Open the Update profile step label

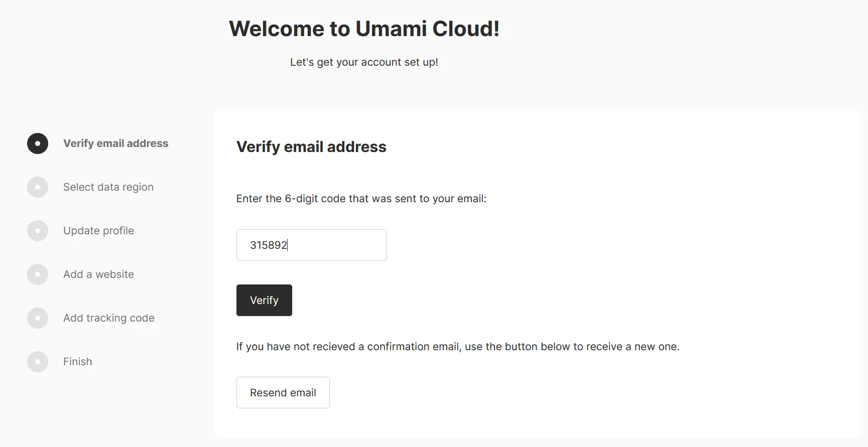pos(98,231)
